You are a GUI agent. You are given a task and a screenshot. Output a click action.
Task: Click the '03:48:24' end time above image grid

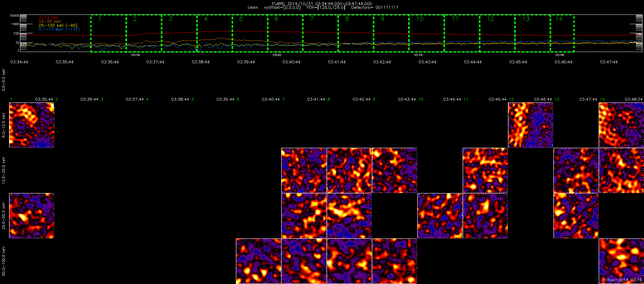634,99
